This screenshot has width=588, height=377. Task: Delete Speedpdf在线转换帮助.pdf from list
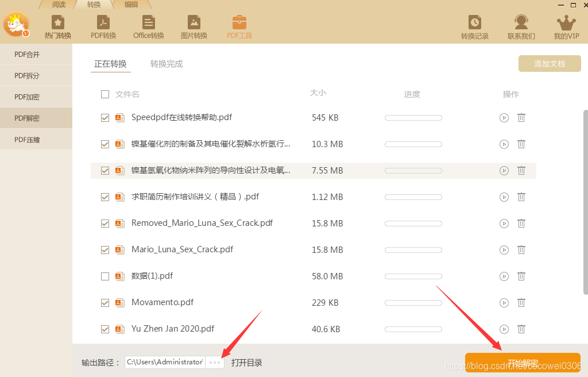pos(521,118)
